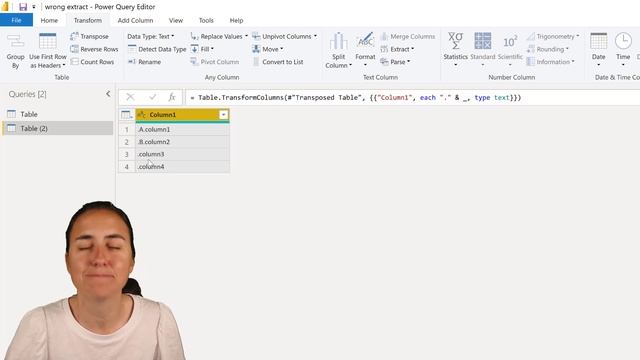Open the Parse dropdown
This screenshot has height=360, width=640.
395,62
